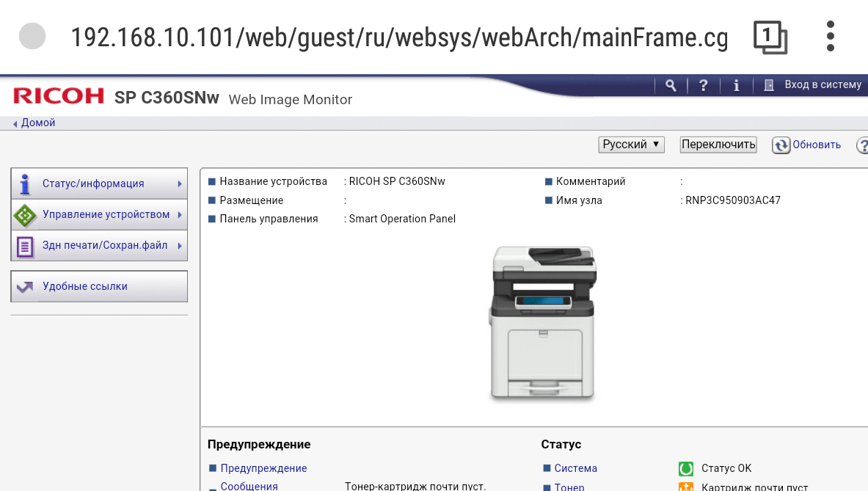Open the browser tabs counter icon

(x=770, y=37)
